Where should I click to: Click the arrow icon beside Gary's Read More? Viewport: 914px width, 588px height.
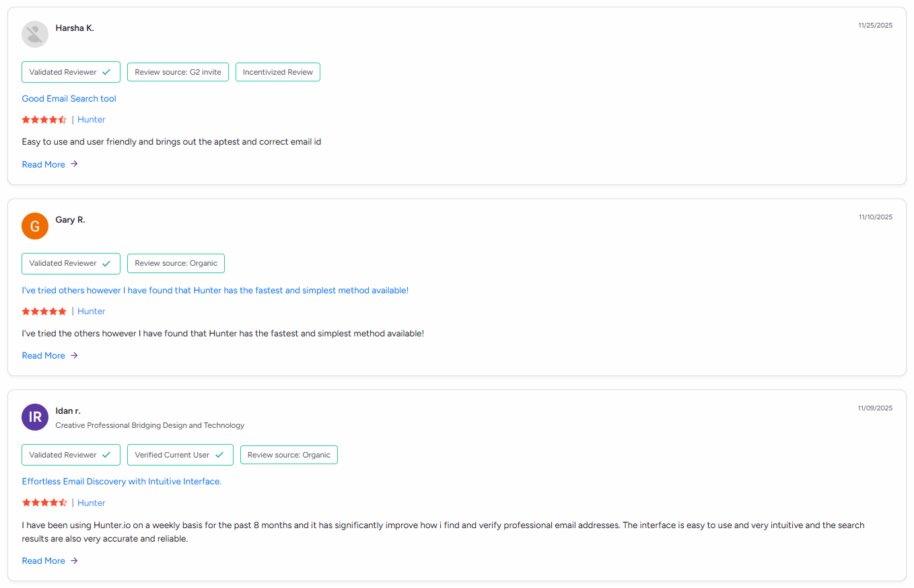[x=74, y=356]
